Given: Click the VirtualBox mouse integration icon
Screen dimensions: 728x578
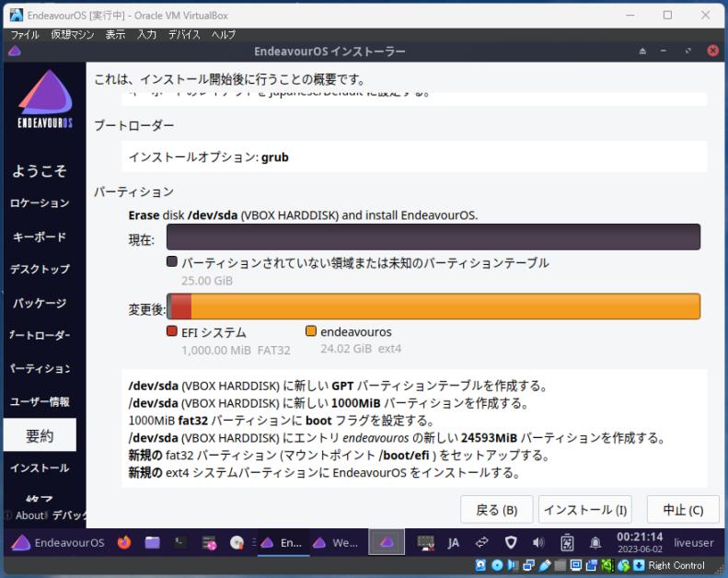Looking at the screenshot, I should coord(623,565).
